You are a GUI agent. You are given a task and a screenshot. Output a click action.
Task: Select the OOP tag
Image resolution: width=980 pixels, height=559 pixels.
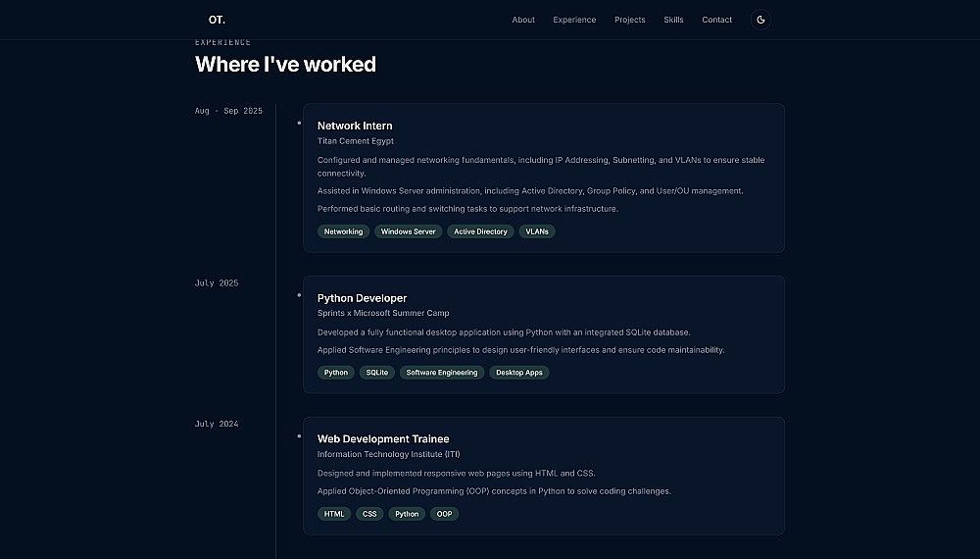(x=445, y=514)
